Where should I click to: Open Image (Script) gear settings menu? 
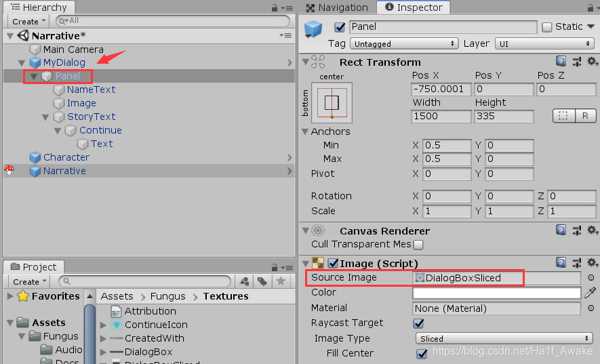pyautogui.click(x=593, y=262)
